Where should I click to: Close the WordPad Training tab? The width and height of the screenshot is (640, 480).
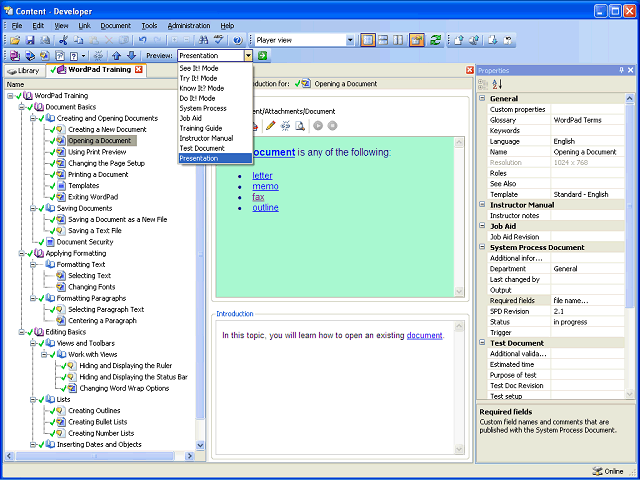click(x=139, y=70)
